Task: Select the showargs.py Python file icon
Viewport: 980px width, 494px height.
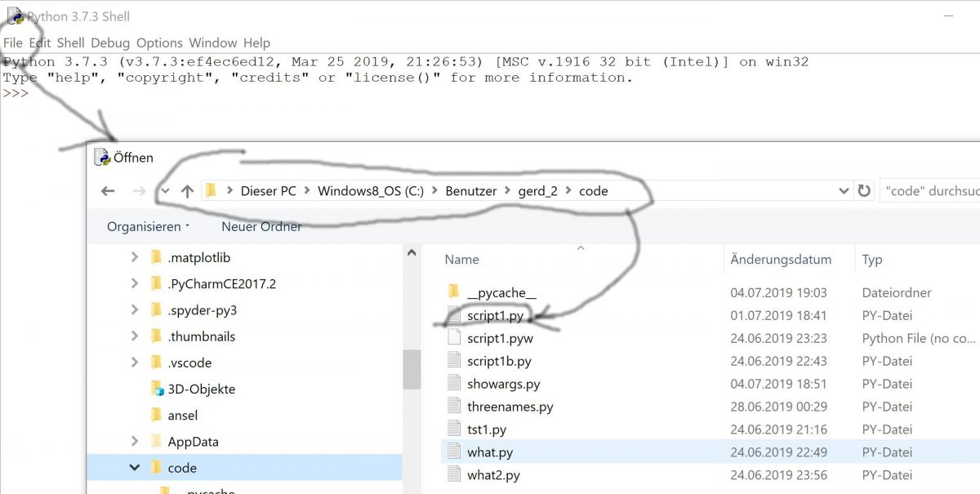Action: pyautogui.click(x=453, y=384)
